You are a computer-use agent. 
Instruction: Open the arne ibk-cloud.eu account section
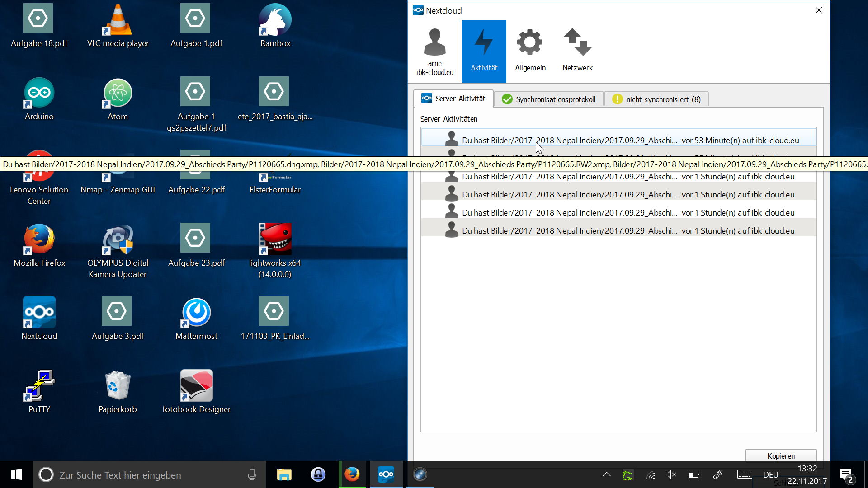pos(435,52)
